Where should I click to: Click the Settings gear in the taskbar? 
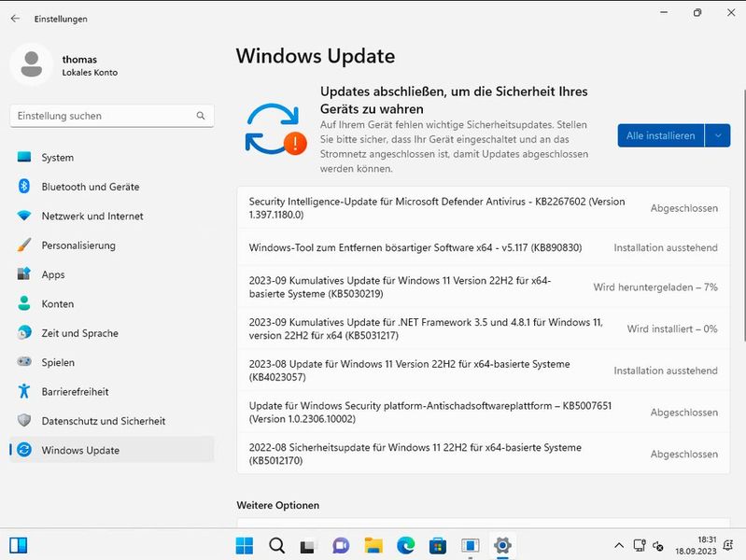502,545
